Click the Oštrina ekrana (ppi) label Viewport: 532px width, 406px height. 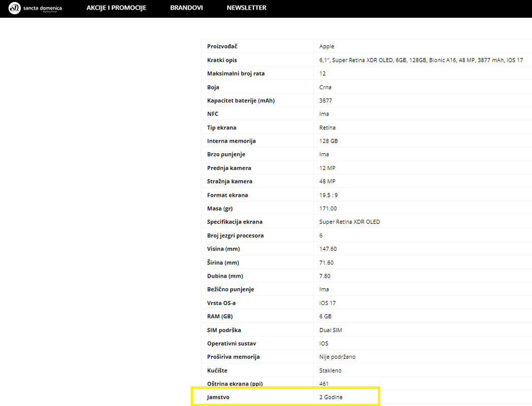tap(235, 384)
